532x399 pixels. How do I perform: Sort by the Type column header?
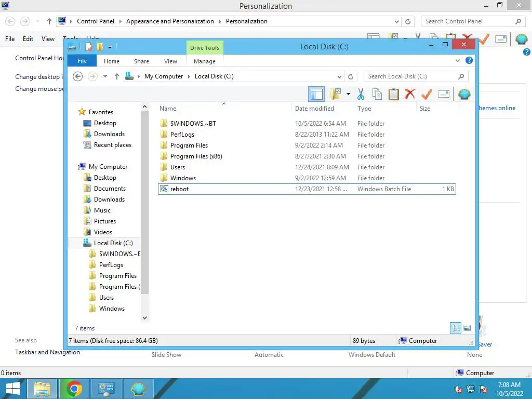coord(385,109)
